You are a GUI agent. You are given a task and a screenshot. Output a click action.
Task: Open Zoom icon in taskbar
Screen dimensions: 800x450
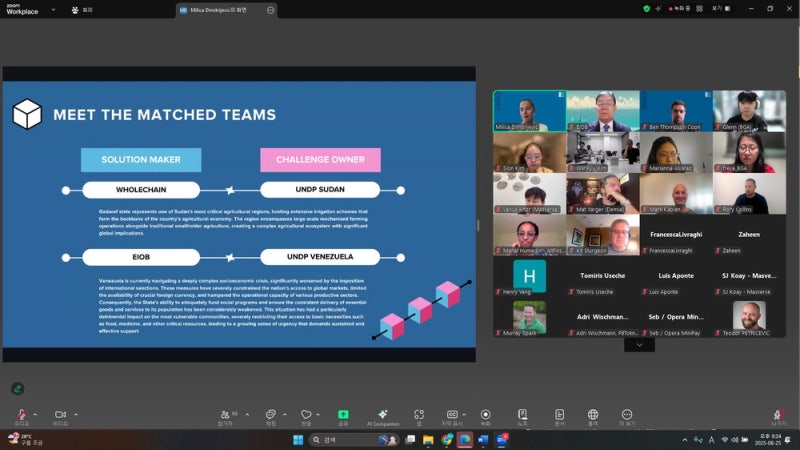click(x=502, y=440)
